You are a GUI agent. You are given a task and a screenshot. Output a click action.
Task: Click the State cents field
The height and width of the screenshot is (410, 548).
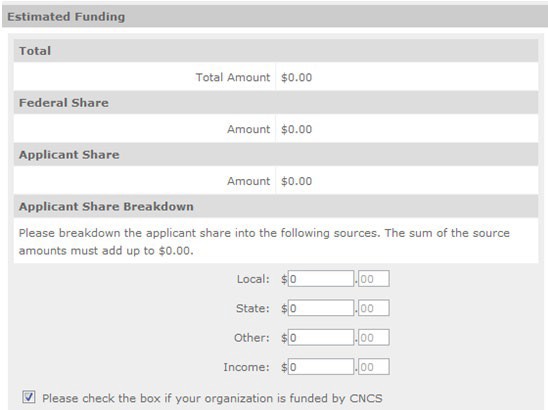coord(374,308)
